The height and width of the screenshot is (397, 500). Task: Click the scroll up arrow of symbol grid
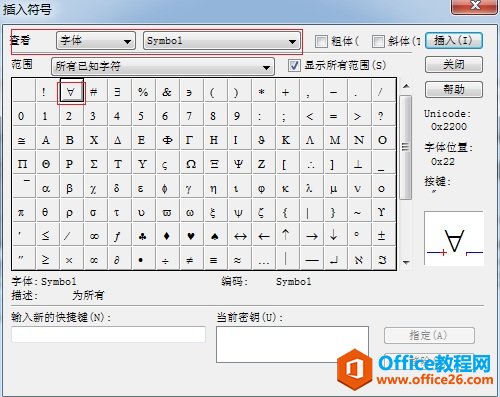pos(406,86)
